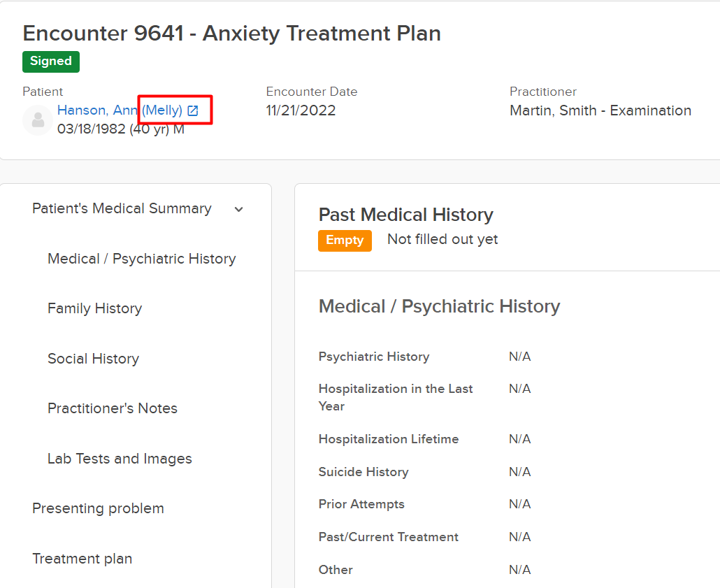
Task: Click the encounter date 11/21/2022
Action: click(301, 110)
